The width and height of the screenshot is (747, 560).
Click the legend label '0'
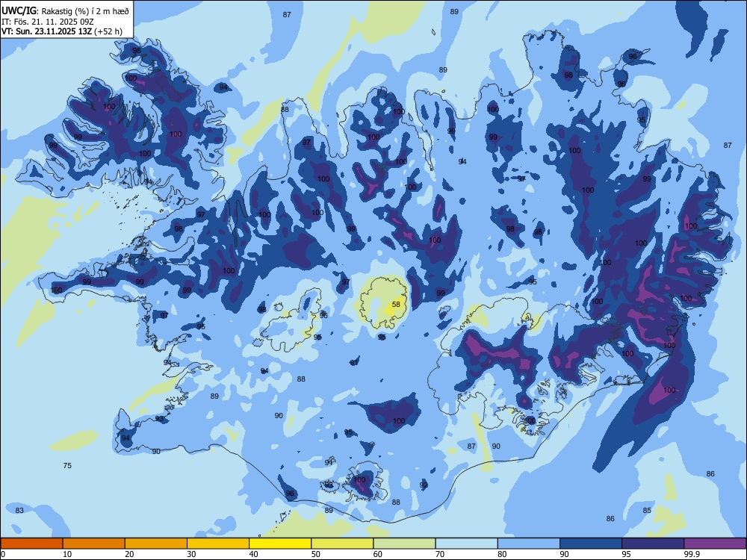(3, 554)
